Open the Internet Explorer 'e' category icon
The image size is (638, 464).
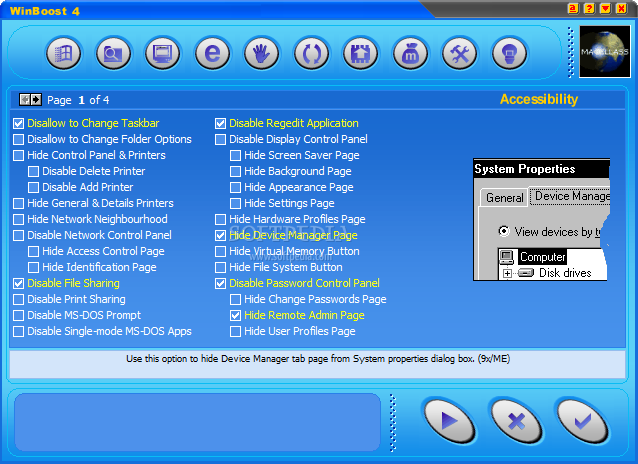coord(212,53)
